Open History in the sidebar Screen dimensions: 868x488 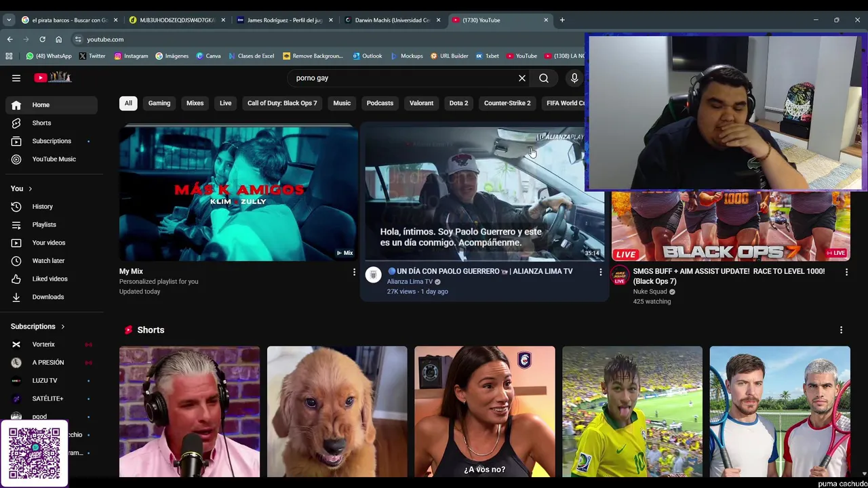pos(52,207)
